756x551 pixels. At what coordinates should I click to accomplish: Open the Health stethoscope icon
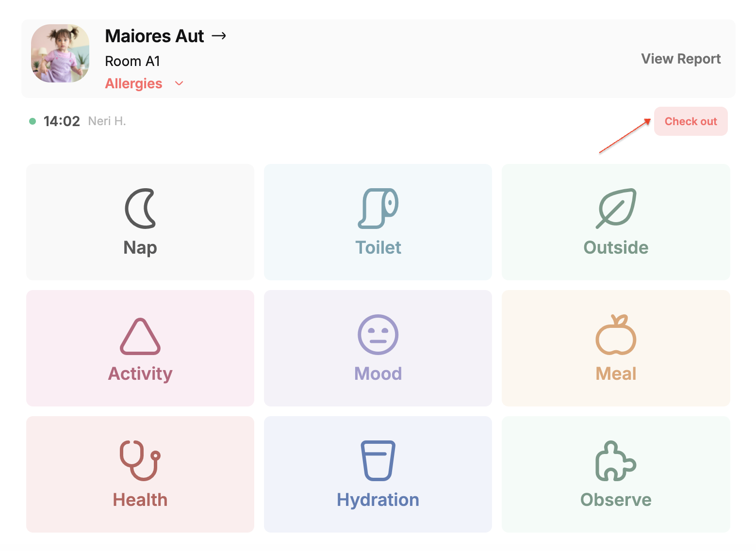(x=140, y=461)
